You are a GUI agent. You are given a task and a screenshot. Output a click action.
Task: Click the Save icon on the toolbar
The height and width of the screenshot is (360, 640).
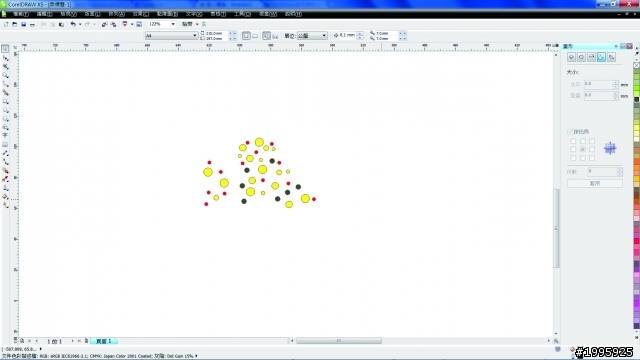coord(24,24)
